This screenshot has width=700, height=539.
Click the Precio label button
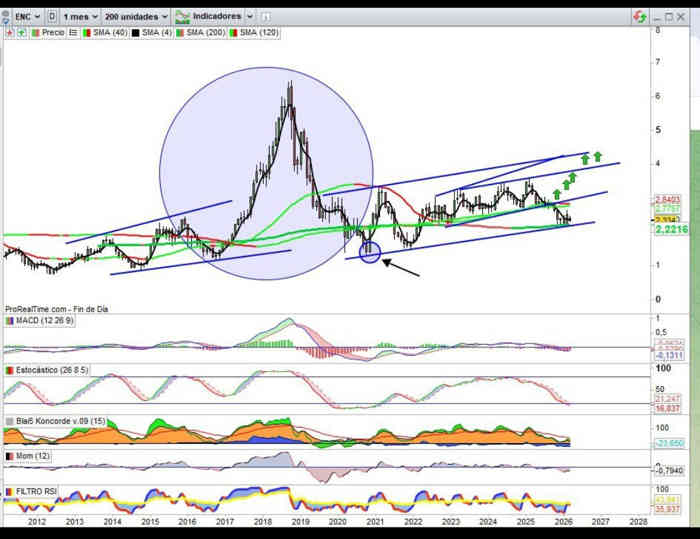click(x=54, y=33)
